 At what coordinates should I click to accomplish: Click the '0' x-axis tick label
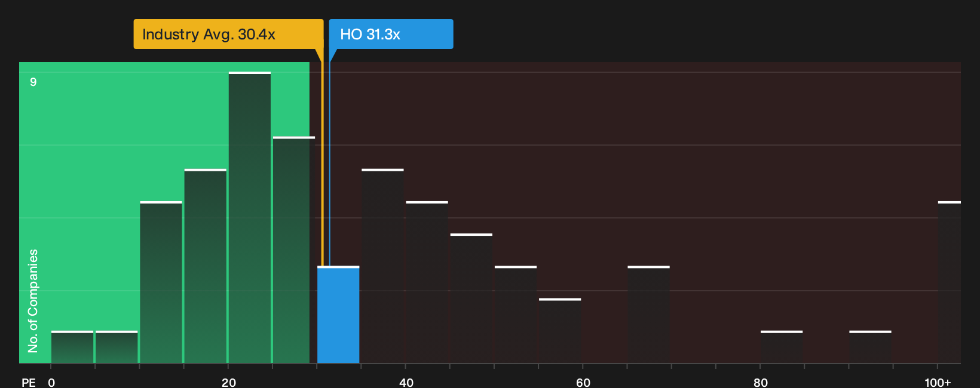51,383
